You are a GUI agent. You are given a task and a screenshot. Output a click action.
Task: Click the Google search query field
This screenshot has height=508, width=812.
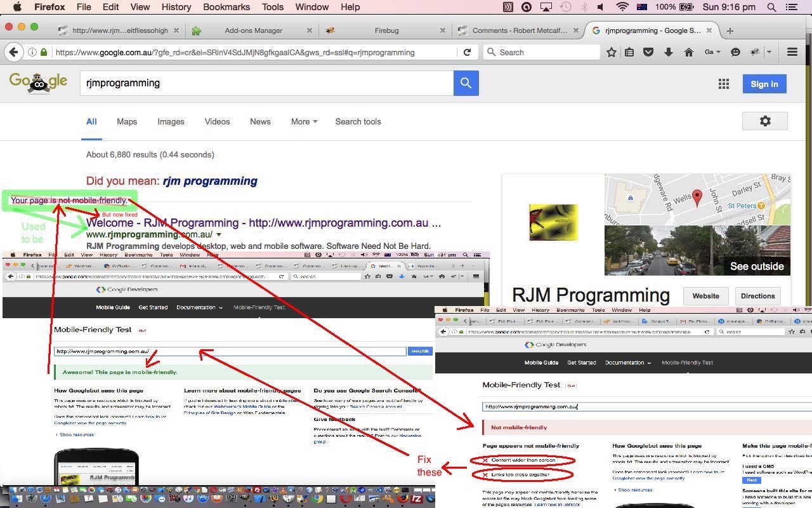[x=266, y=83]
